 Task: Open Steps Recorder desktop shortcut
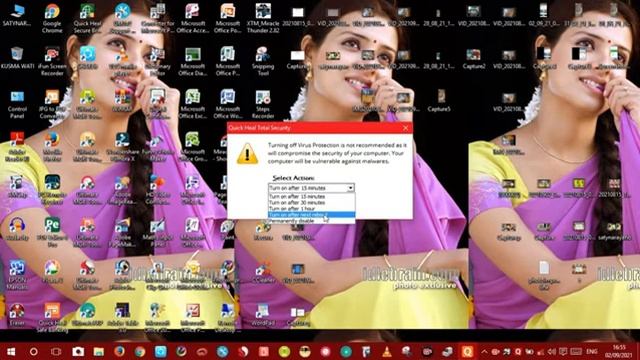263,104
